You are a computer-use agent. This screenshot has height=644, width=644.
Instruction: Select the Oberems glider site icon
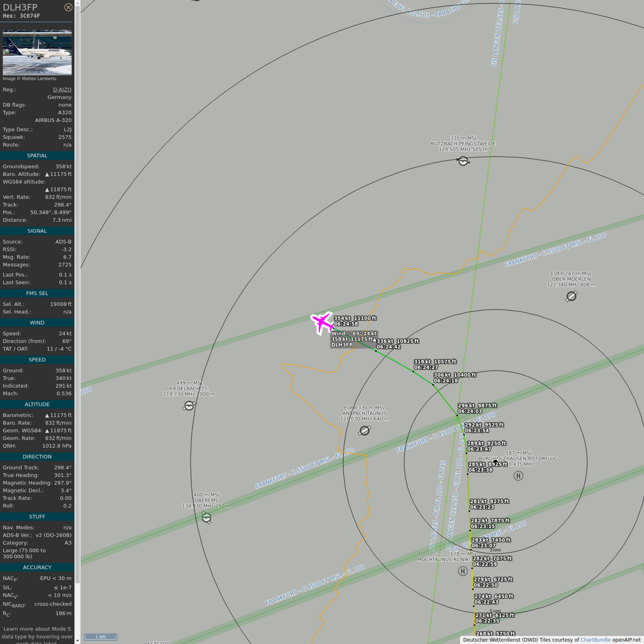pos(206,517)
